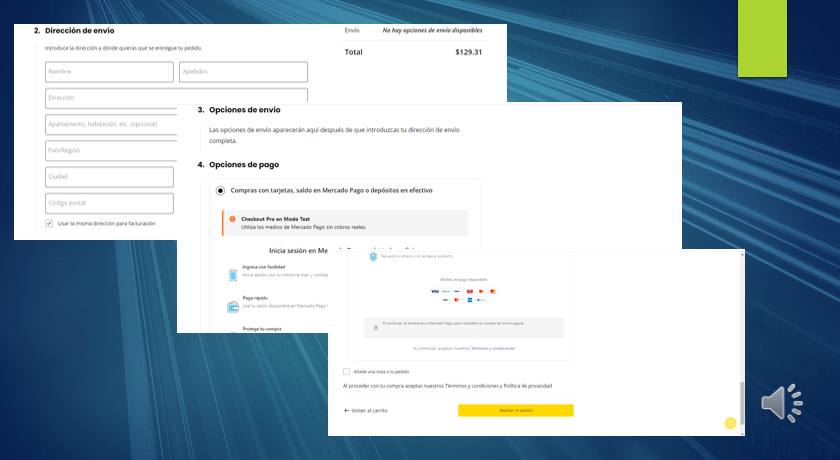The height and width of the screenshot is (460, 840).
Task: Open the purple Términos y condiciones link
Action: coord(493,349)
